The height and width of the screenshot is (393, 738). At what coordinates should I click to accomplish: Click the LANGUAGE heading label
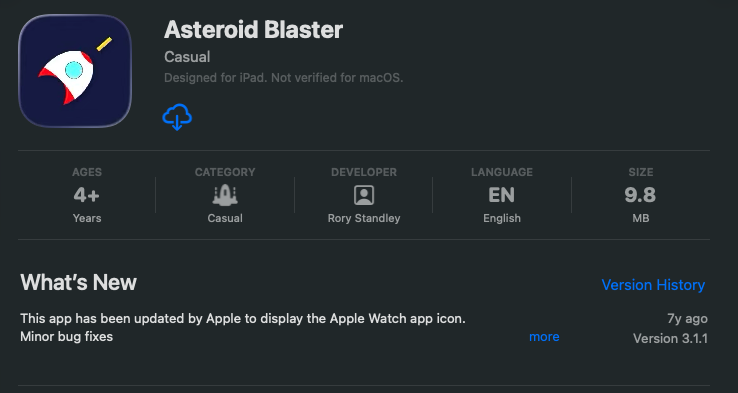click(x=502, y=172)
